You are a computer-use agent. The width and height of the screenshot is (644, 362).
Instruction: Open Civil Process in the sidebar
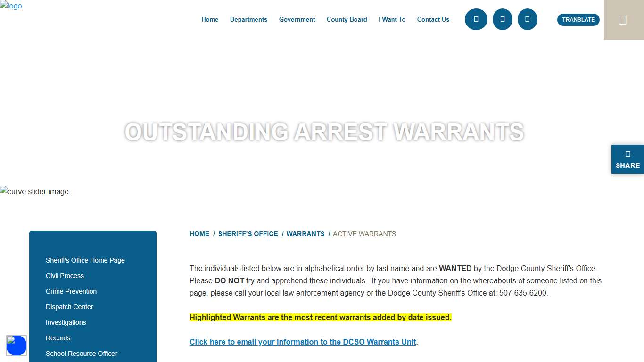click(65, 276)
